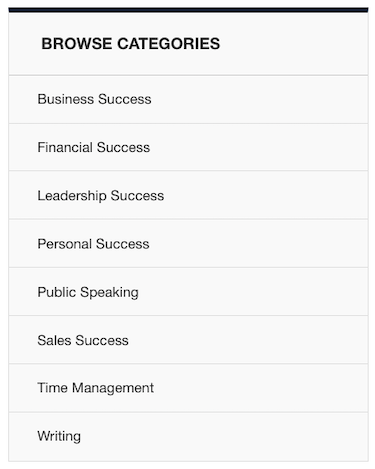Open the Writing category
375x469 pixels.
pyautogui.click(x=59, y=436)
